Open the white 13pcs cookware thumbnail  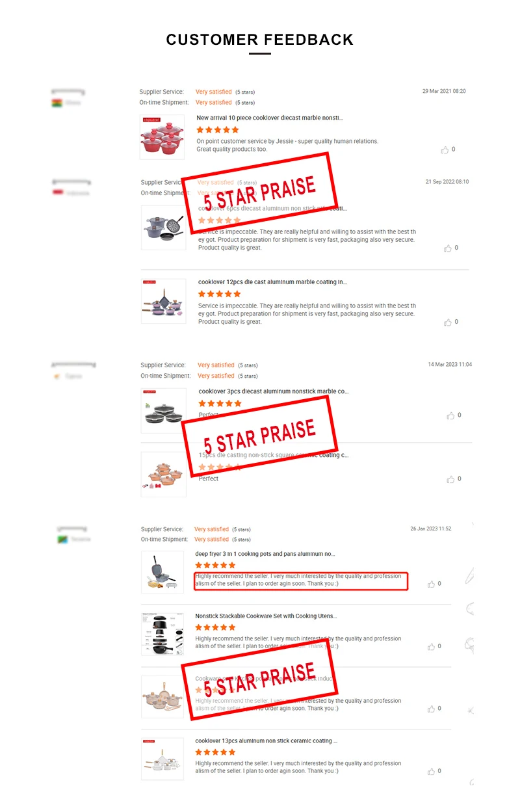click(162, 759)
